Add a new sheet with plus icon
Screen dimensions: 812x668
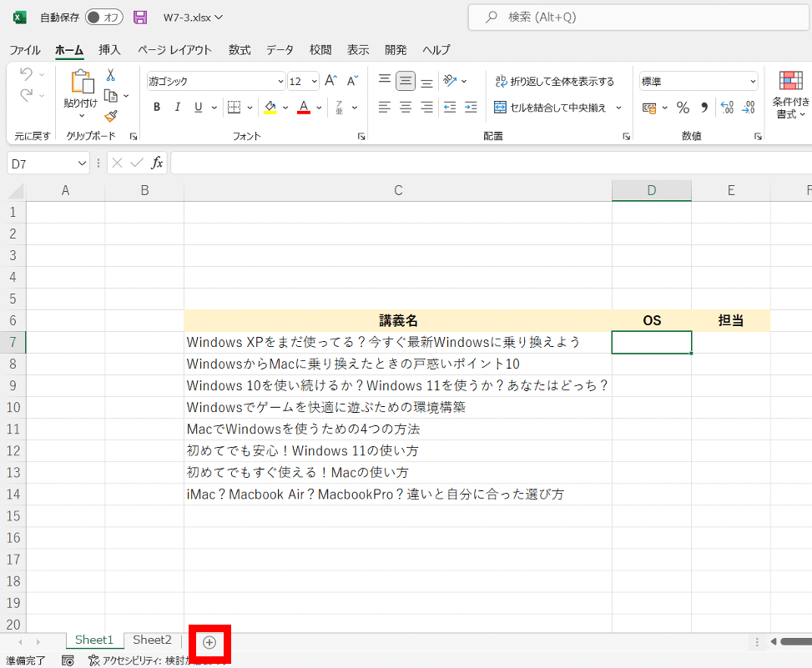[209, 642]
